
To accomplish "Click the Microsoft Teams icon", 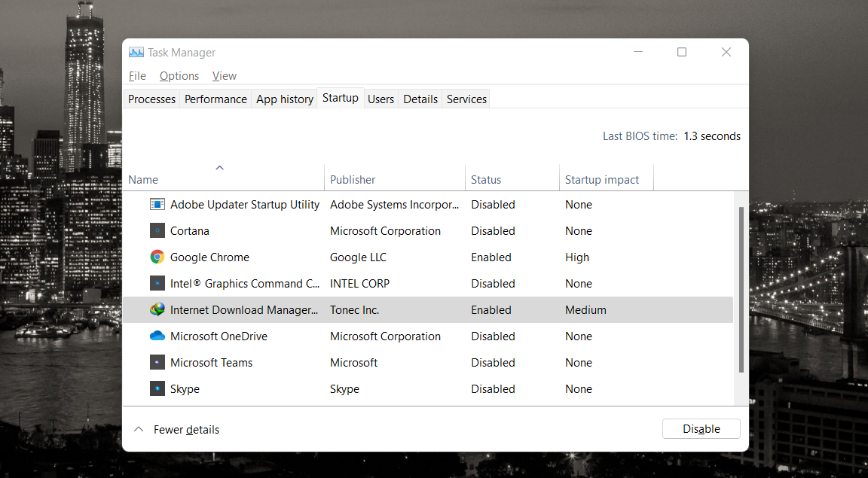I will tap(157, 362).
